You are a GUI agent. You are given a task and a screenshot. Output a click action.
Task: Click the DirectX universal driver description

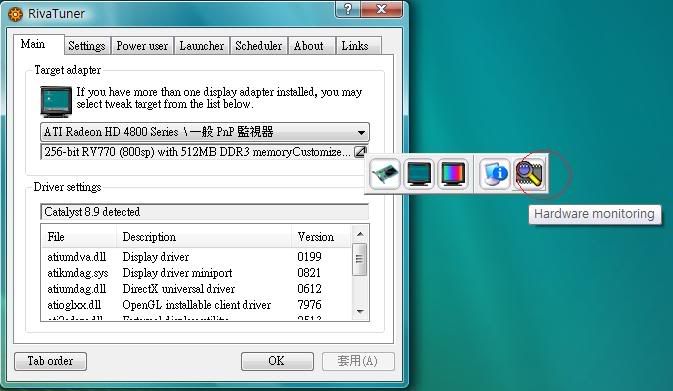tap(179, 289)
